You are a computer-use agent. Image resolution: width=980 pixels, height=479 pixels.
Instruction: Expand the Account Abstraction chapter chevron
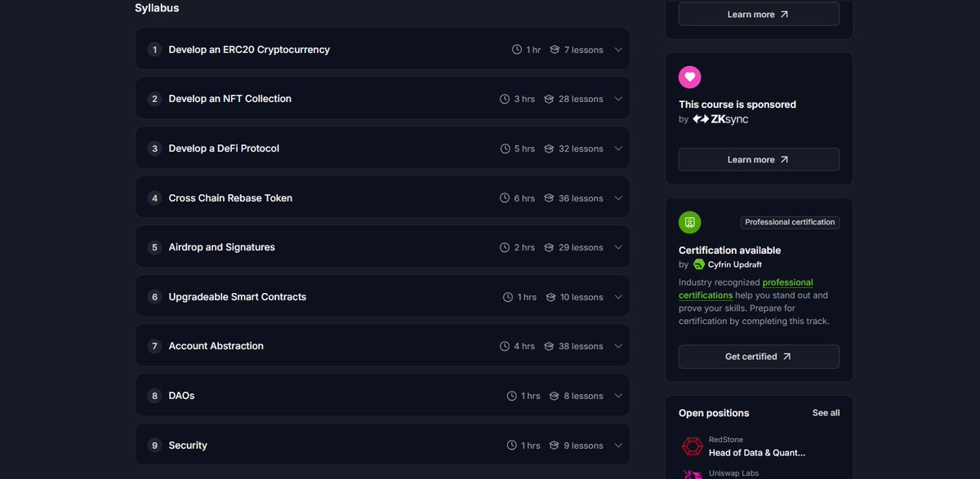click(618, 345)
